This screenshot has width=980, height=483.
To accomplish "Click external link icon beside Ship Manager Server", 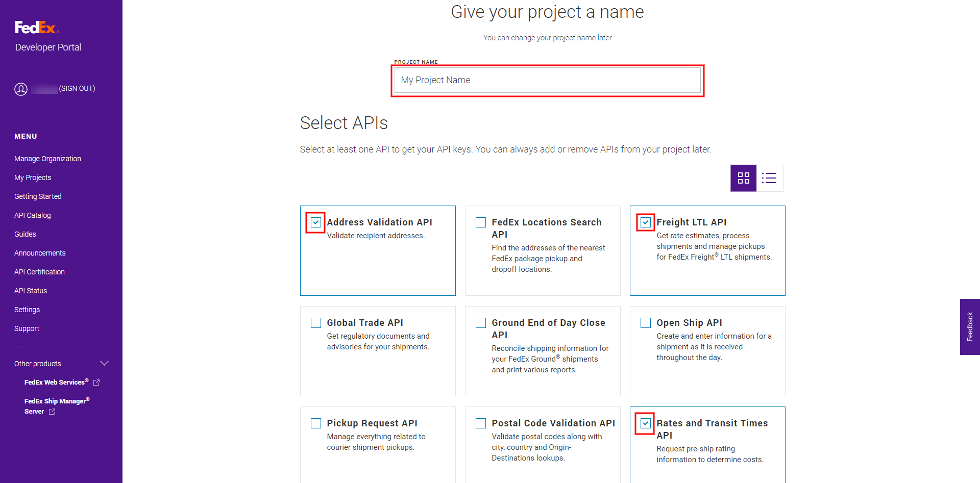I will click(x=52, y=412).
